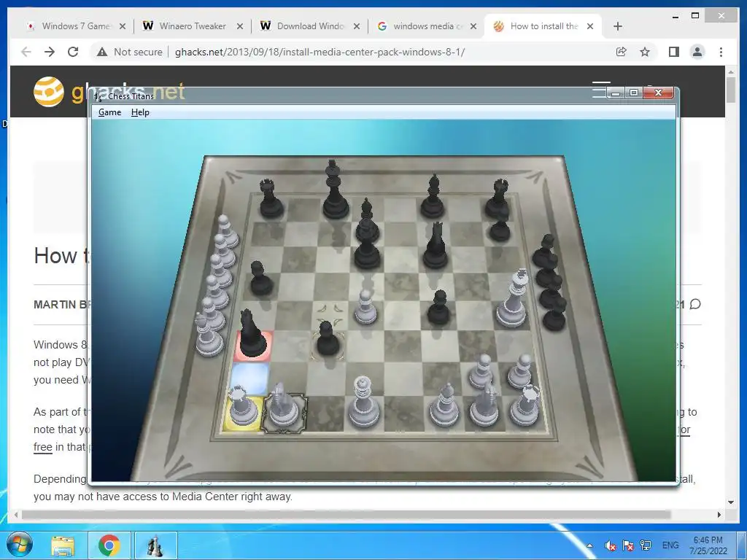Image resolution: width=747 pixels, height=560 pixels.
Task: Select the white knight in the ornate frame
Action: tap(284, 405)
